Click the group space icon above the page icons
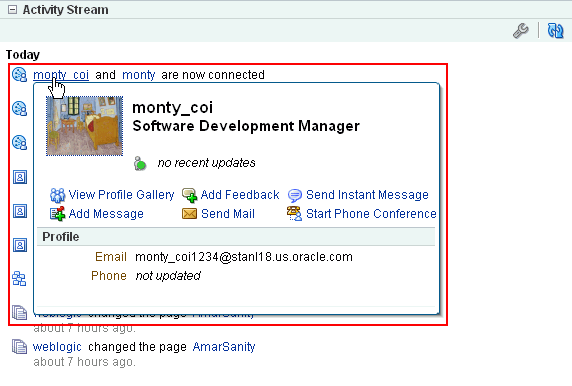The height and width of the screenshot is (386, 572). coord(19,279)
